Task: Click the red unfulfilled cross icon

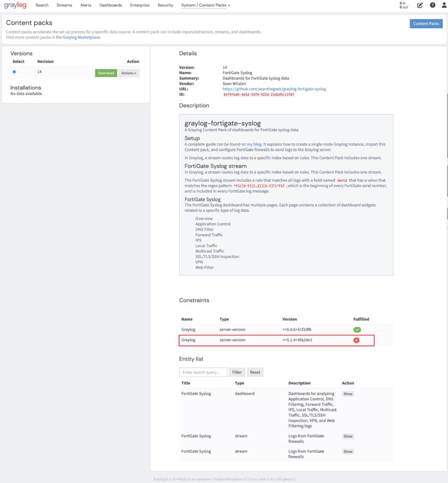Action: tap(356, 340)
